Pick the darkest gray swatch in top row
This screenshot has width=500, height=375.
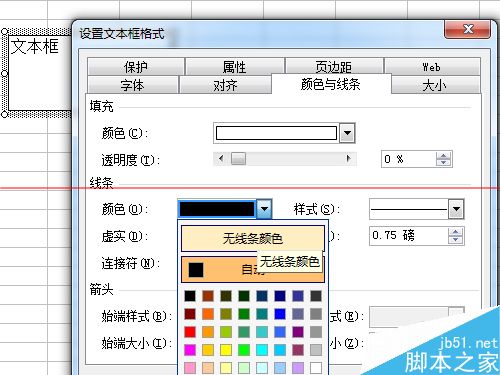[316, 296]
